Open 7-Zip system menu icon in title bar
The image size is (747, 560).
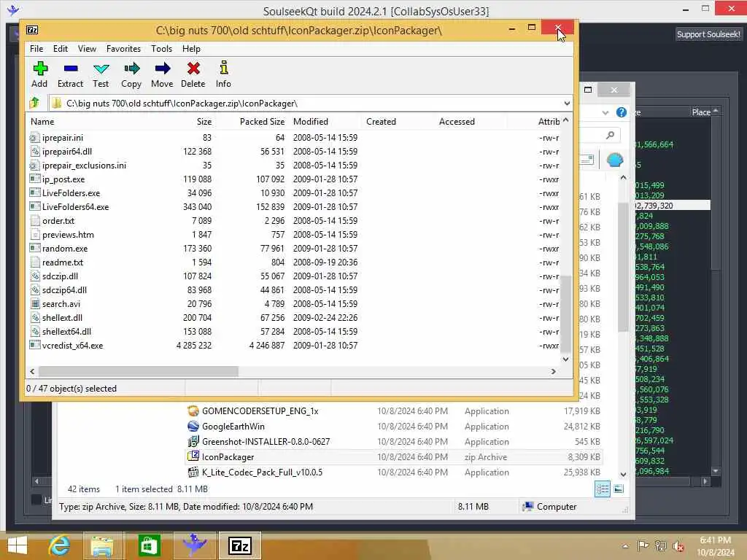coord(32,30)
